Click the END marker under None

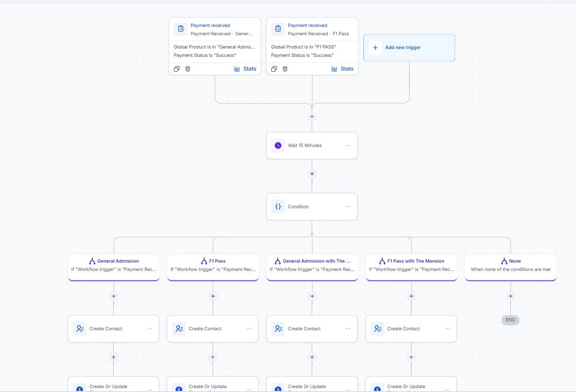coord(510,320)
